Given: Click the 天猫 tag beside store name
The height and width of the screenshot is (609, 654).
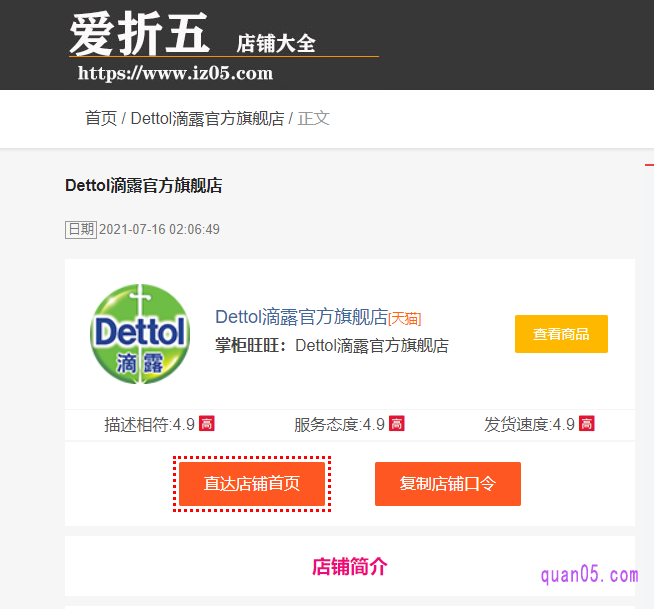Looking at the screenshot, I should tap(405, 319).
